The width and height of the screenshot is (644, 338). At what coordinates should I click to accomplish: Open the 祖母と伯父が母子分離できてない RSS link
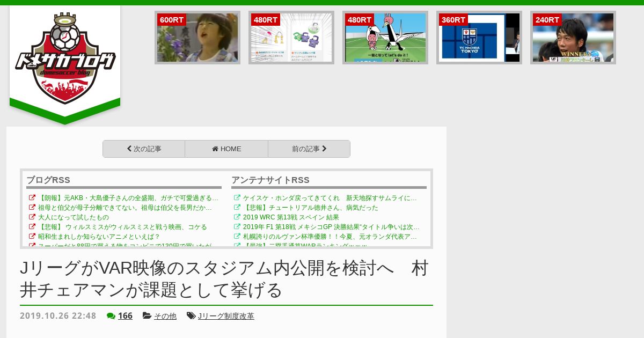(125, 208)
